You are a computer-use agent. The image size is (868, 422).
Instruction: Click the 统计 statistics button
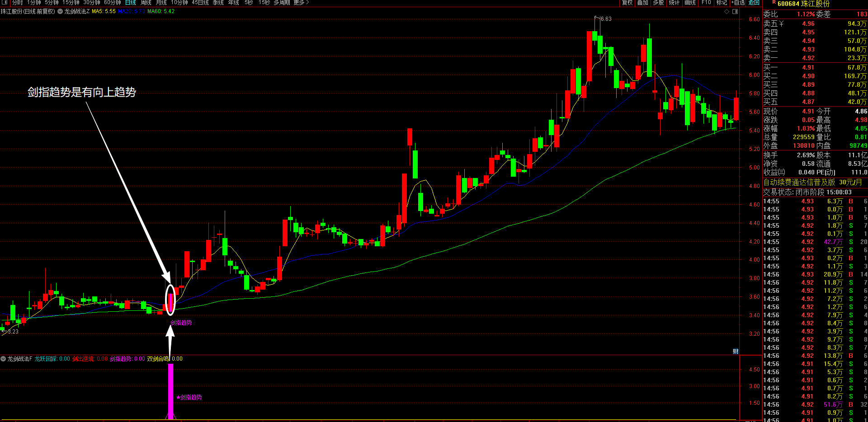[x=674, y=3]
